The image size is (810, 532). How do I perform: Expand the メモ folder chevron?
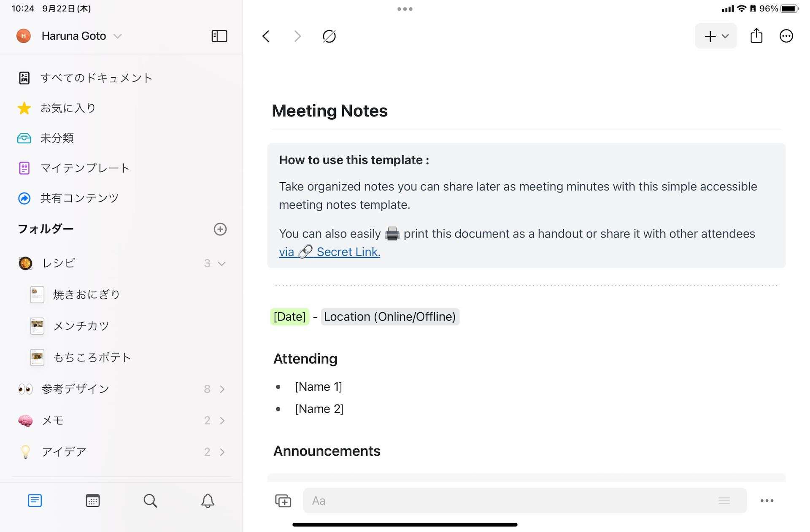point(222,421)
